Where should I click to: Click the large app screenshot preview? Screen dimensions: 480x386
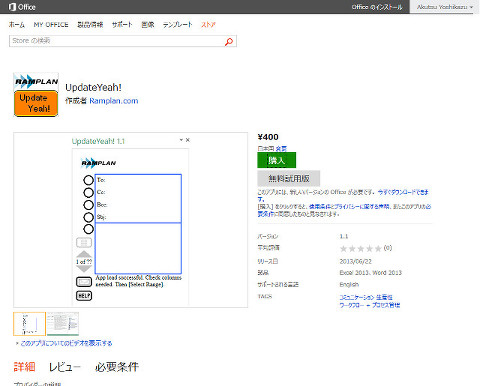click(130, 220)
